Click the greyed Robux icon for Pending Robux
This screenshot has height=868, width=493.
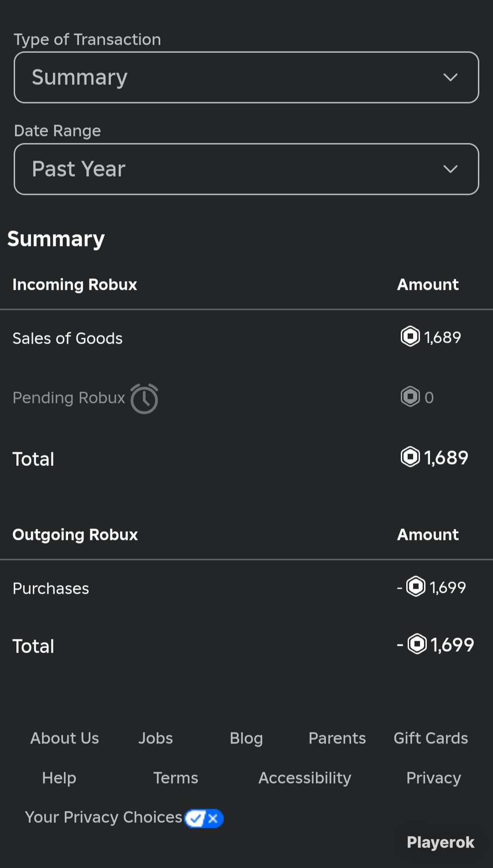point(410,397)
